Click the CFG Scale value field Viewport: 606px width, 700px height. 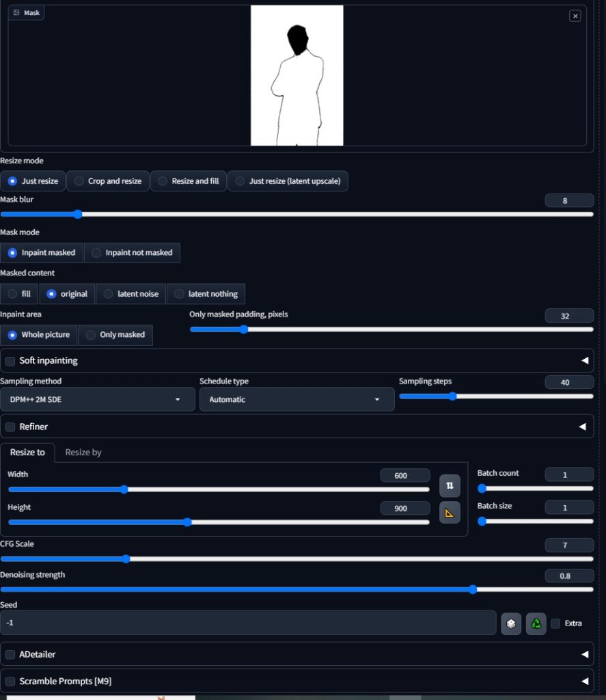(569, 545)
